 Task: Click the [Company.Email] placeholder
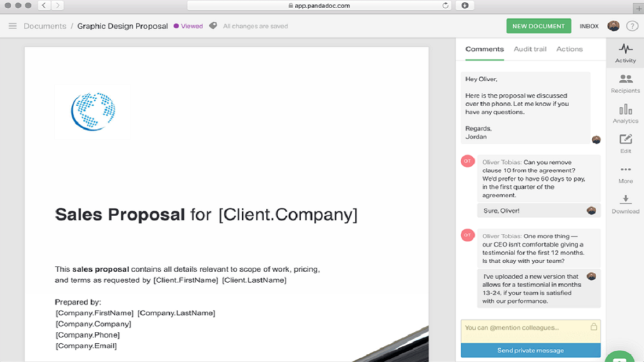pos(86,346)
